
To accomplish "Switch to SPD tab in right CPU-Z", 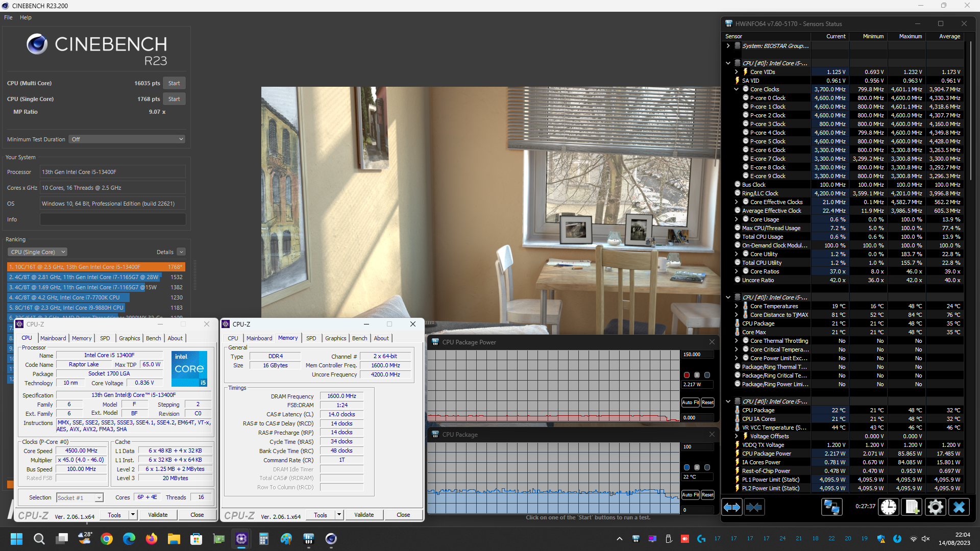I will coord(311,338).
